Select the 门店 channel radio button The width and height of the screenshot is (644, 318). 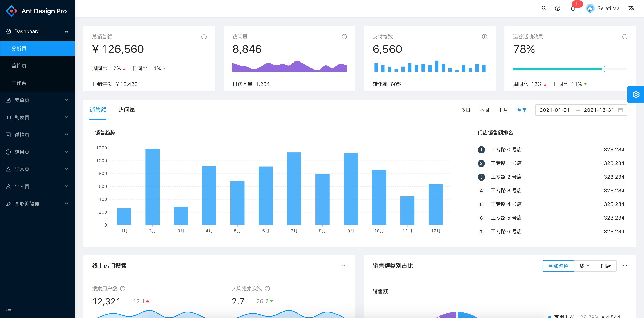click(606, 266)
